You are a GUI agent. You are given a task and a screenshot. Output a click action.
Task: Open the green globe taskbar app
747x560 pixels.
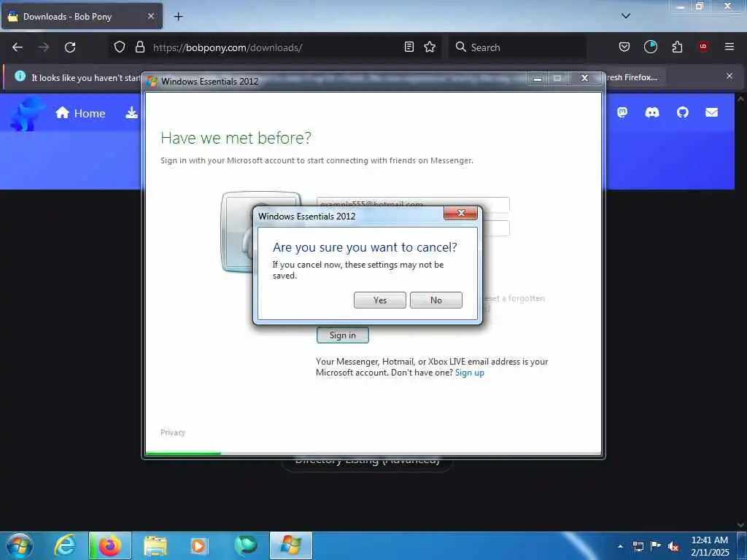pos(245,545)
